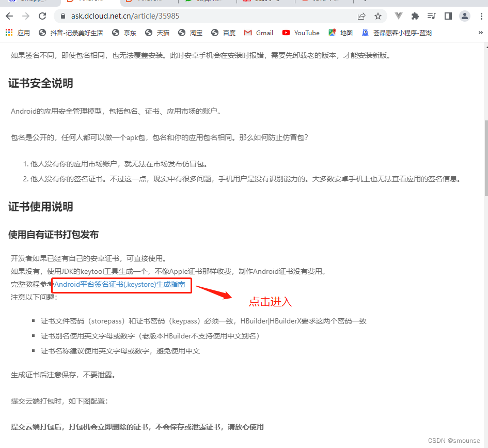Click the line 开发者如果已经有自己的安卓证书
Image resolution: width=488 pixels, height=448 pixels.
tap(90, 258)
